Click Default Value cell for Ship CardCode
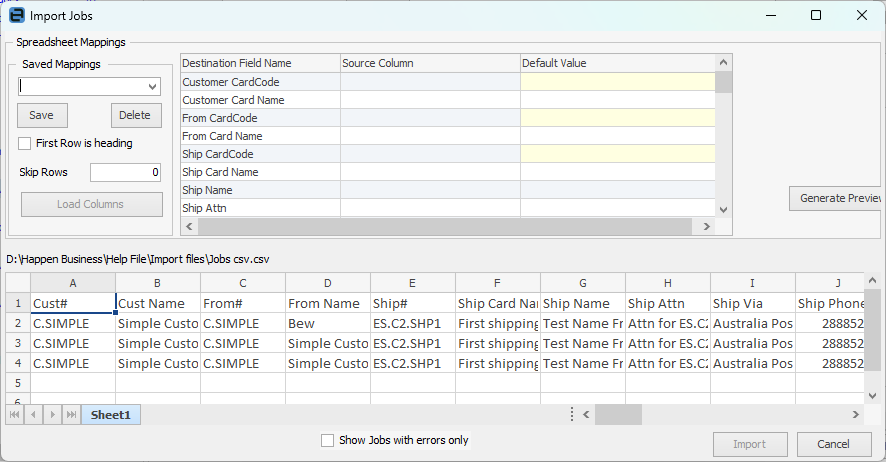 (x=618, y=154)
